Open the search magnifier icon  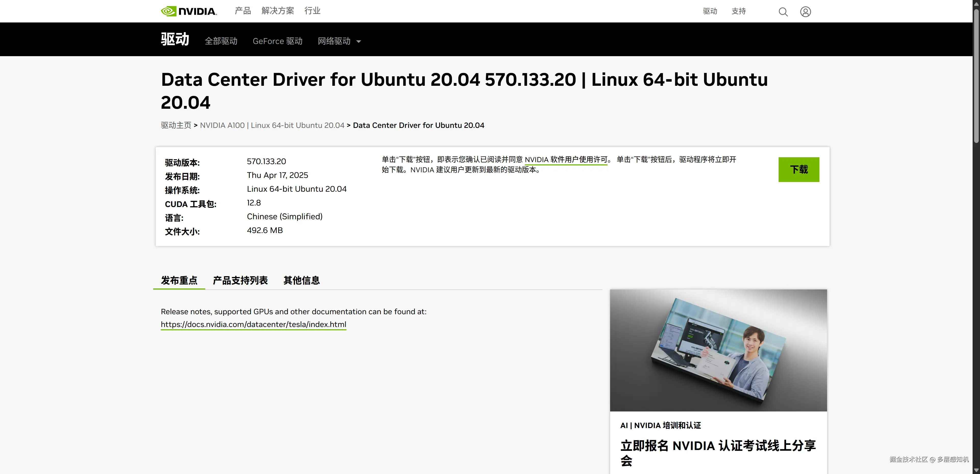click(x=783, y=12)
